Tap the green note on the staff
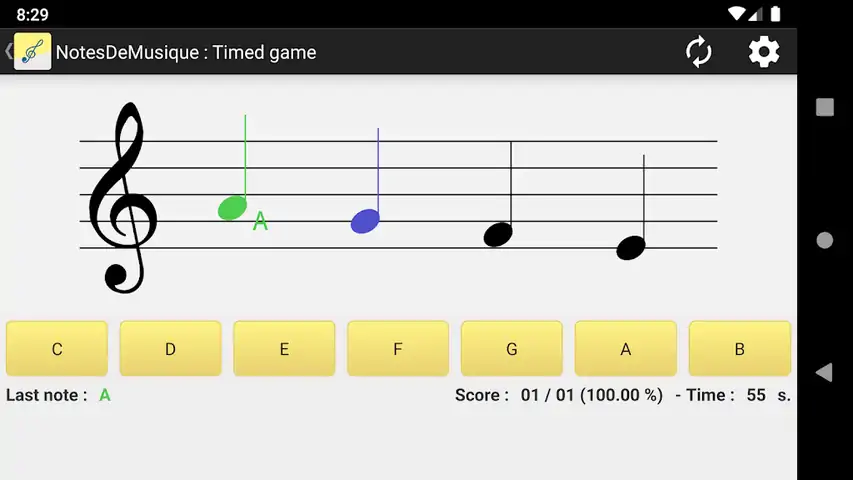853x480 pixels. 233,207
